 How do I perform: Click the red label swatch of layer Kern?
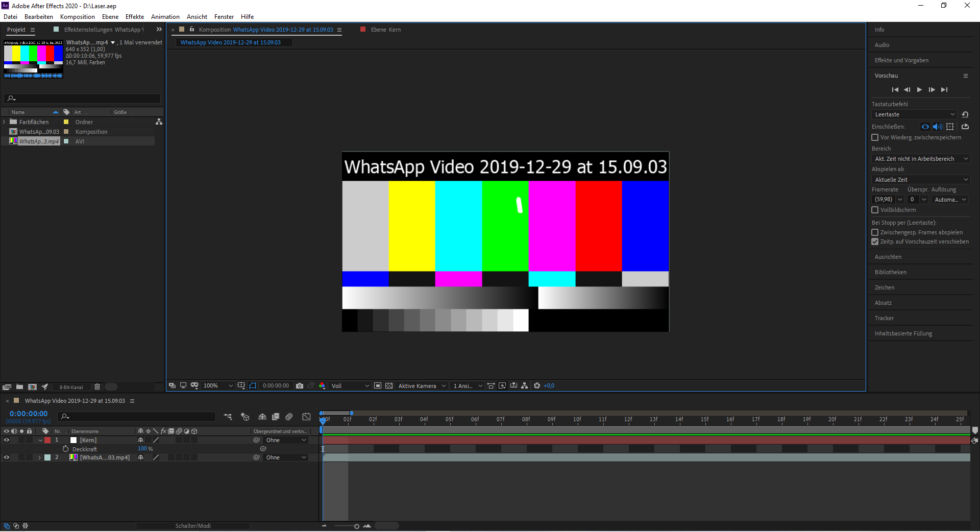point(47,440)
